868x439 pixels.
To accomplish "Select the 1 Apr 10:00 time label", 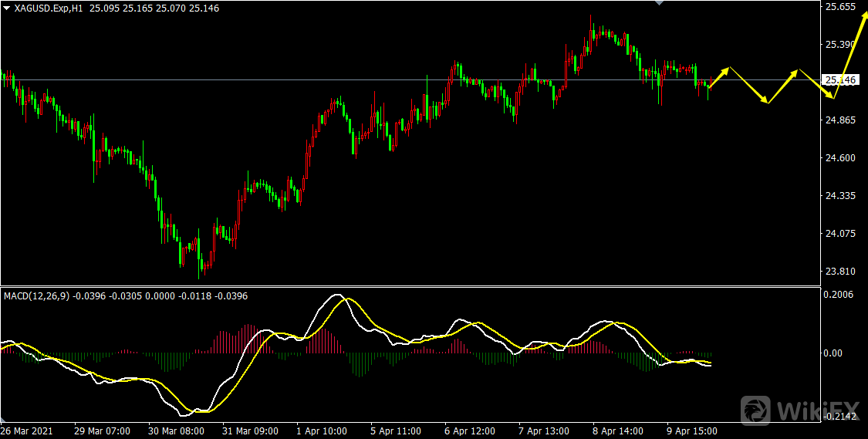I will click(322, 430).
